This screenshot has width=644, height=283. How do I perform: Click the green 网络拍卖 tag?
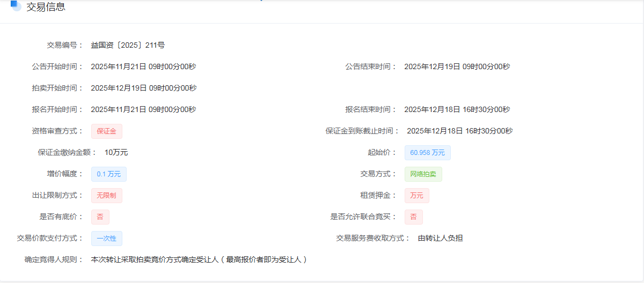point(423,174)
